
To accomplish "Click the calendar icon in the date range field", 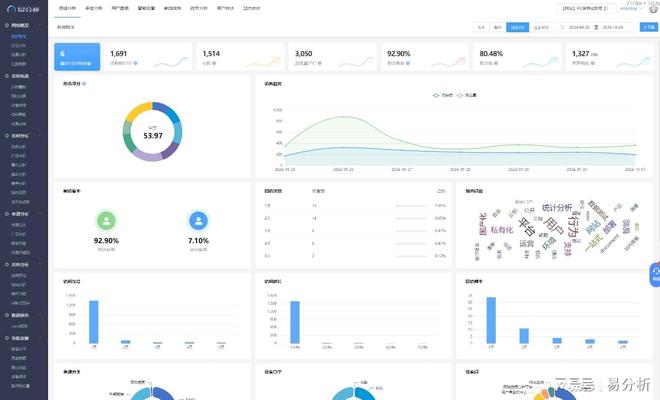I will click(x=562, y=27).
